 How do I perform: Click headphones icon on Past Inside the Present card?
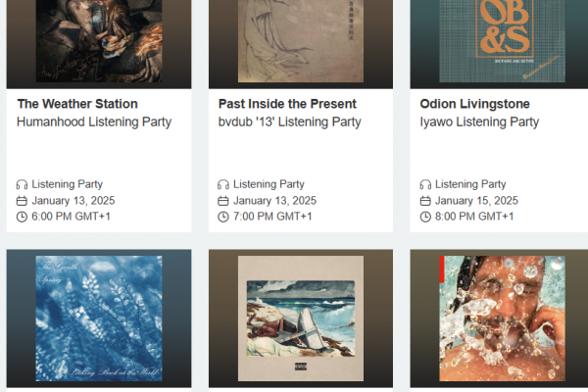(x=223, y=184)
